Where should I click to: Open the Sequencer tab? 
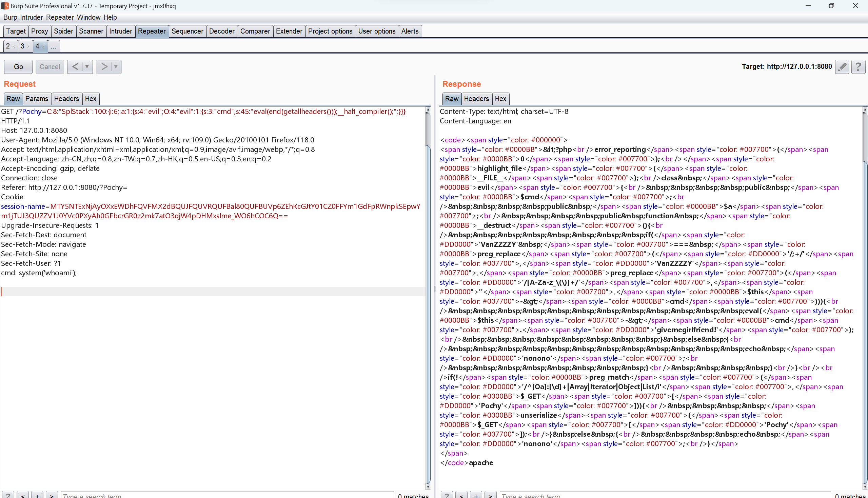188,31
